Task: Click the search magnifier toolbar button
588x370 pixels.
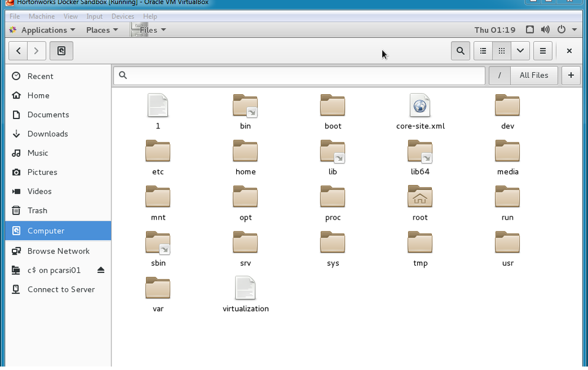Action: [x=460, y=51]
